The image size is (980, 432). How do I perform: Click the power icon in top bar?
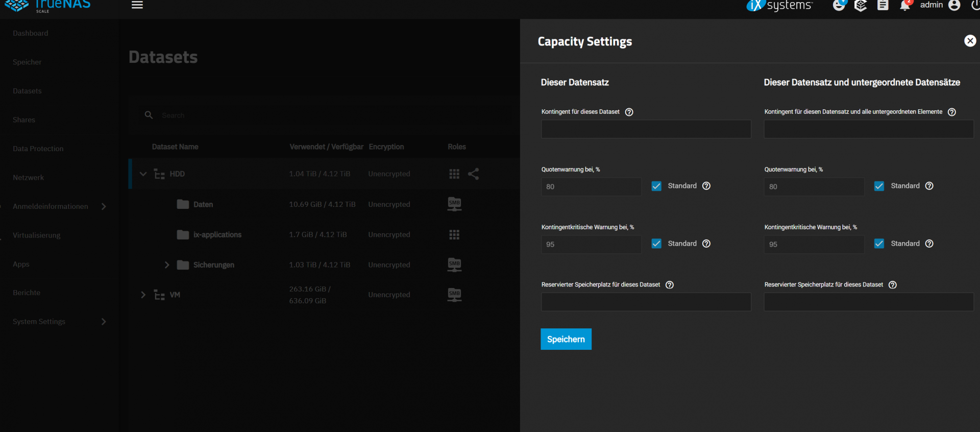coord(975,6)
